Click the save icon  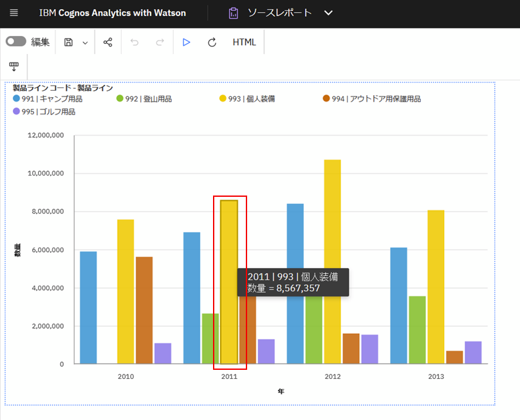(68, 42)
